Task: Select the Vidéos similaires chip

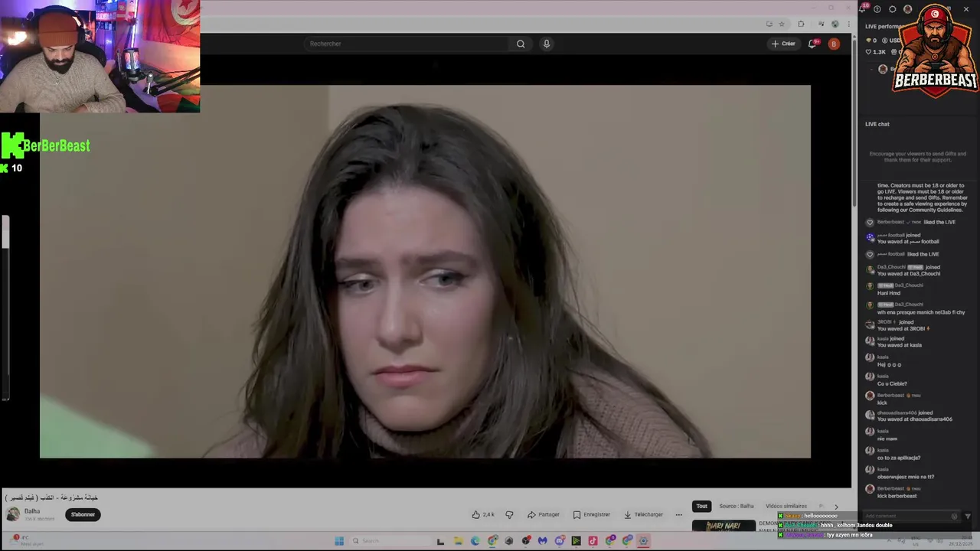Action: [786, 506]
